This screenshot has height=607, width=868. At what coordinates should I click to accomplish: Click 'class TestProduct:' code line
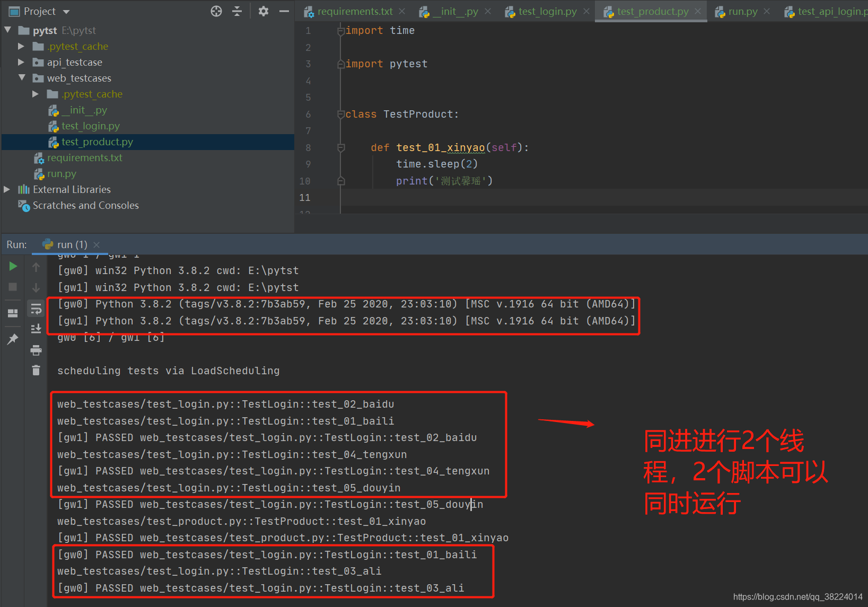pos(402,114)
